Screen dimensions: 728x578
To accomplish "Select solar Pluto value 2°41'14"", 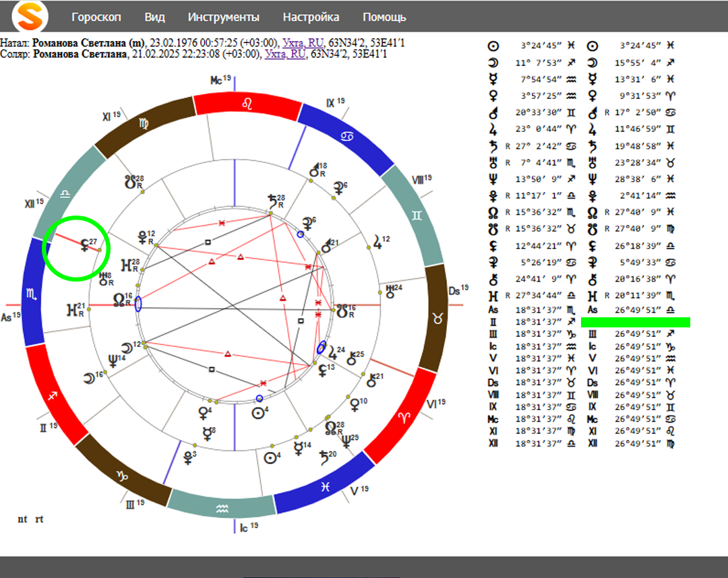I will point(640,196).
